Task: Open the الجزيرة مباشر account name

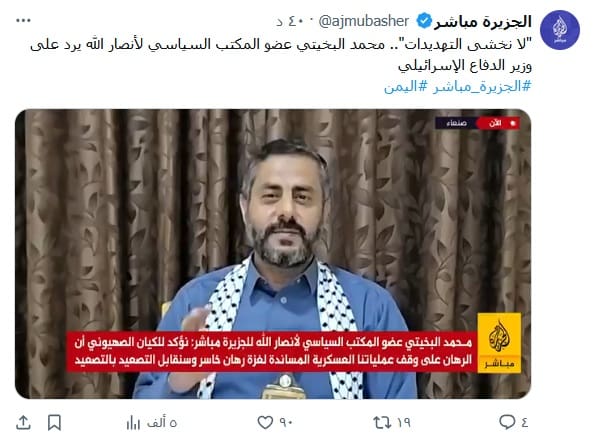Action: [483, 21]
